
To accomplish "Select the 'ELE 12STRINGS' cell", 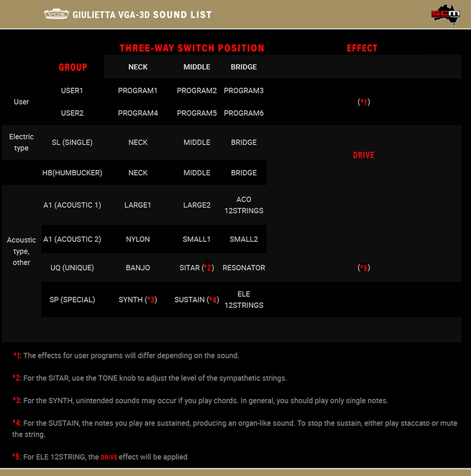I will point(244,299).
